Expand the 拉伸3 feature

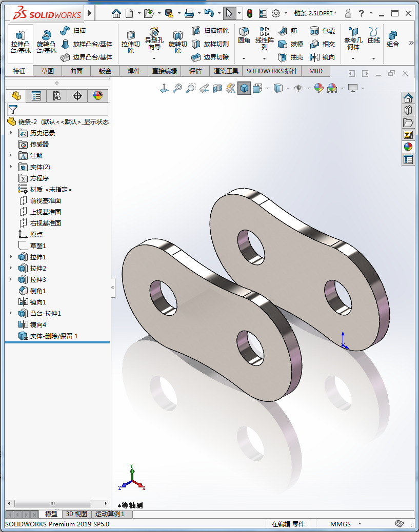pyautogui.click(x=11, y=279)
